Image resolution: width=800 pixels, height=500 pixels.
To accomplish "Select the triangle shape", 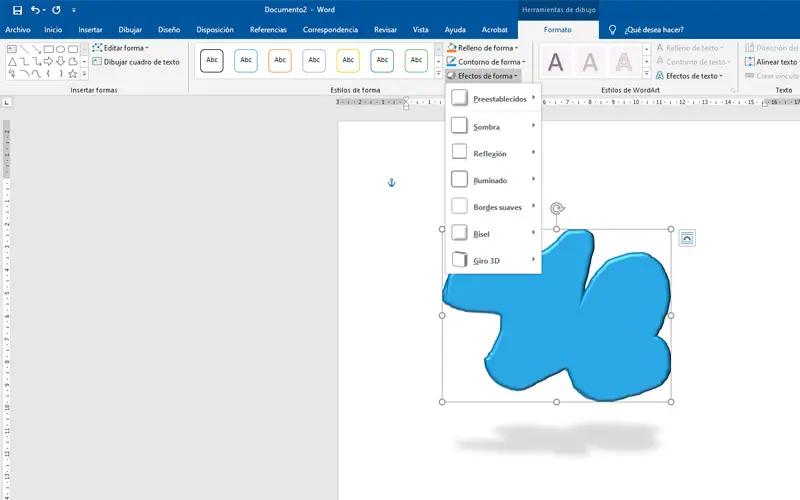I will click(x=12, y=61).
